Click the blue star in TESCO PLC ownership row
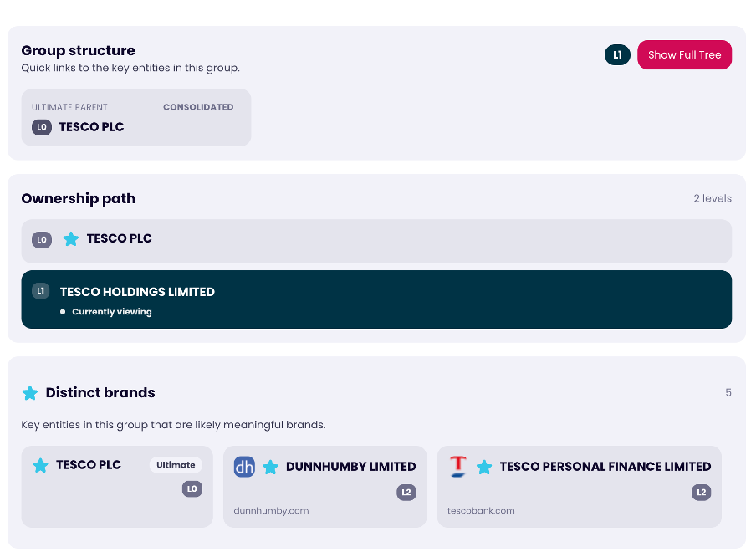 [x=71, y=239]
